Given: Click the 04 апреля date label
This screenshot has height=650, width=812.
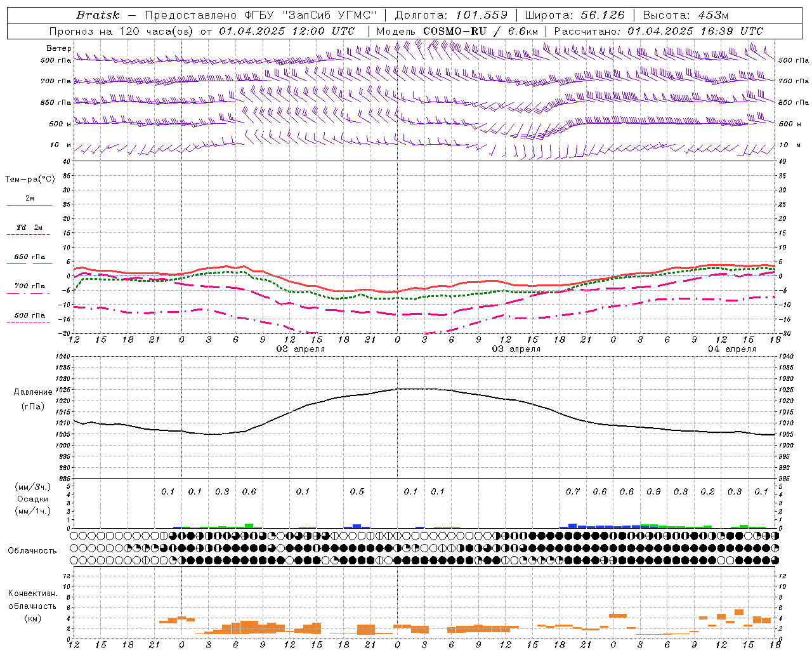Looking at the screenshot, I should pos(732,349).
